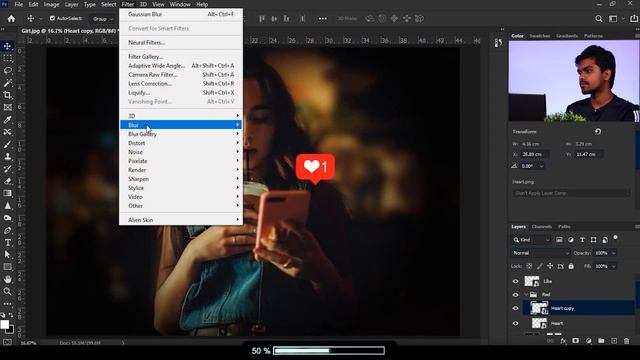640x360 pixels.
Task: Toggle the pixel layer filter icon
Action: click(559, 240)
